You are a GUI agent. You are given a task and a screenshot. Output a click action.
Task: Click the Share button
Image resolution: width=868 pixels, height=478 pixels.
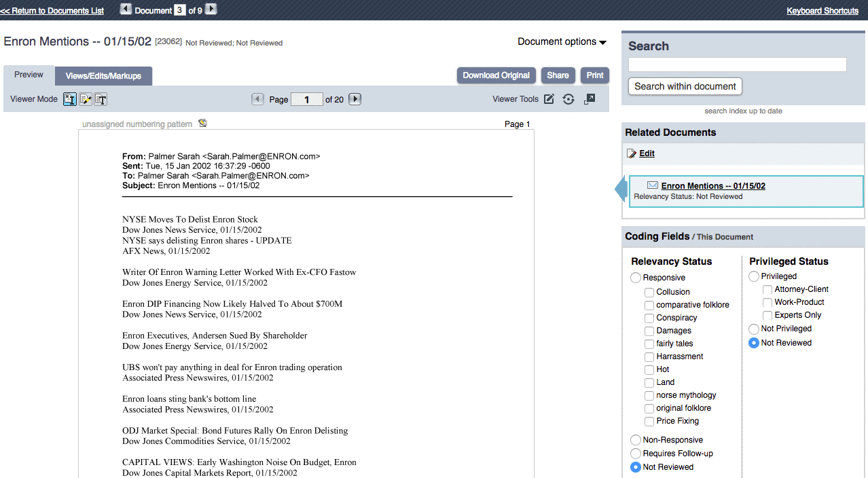pyautogui.click(x=558, y=75)
